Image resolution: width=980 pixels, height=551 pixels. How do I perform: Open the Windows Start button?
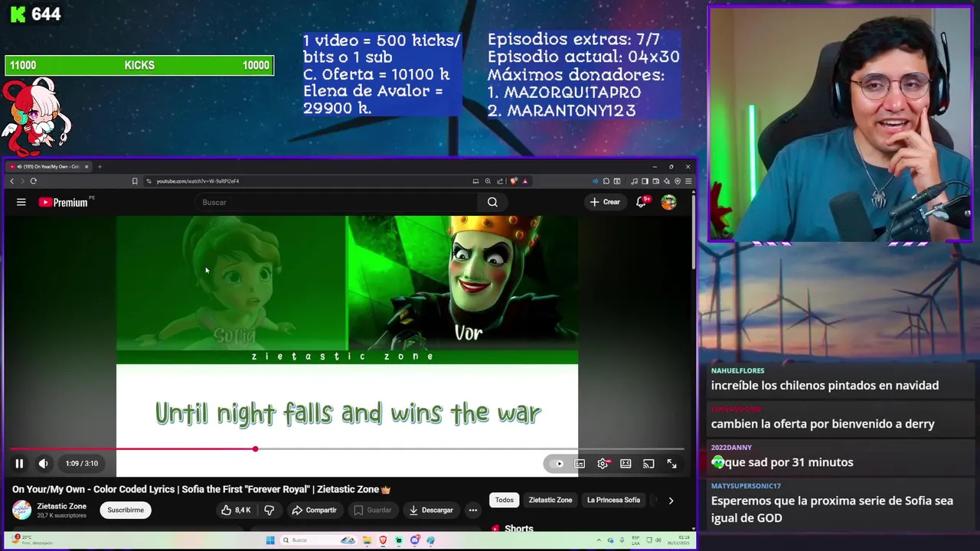(269, 540)
